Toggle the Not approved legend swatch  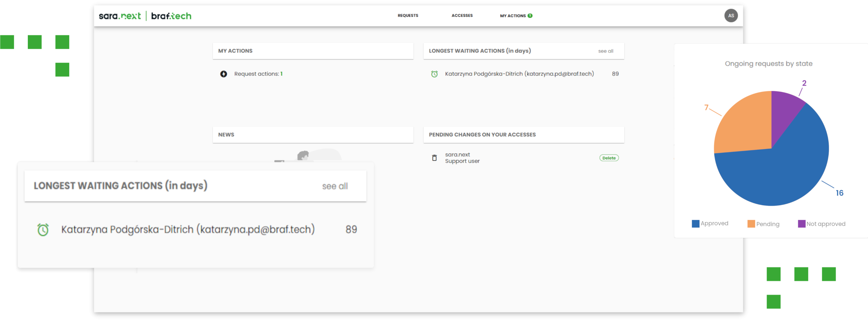pos(802,224)
